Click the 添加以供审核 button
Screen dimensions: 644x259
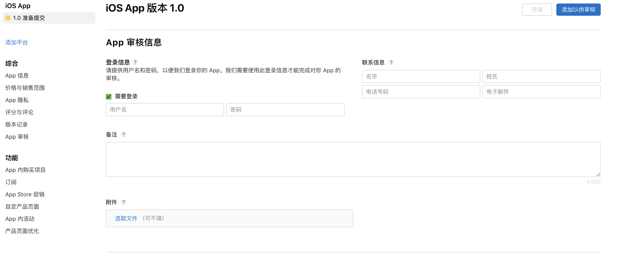coord(578,9)
